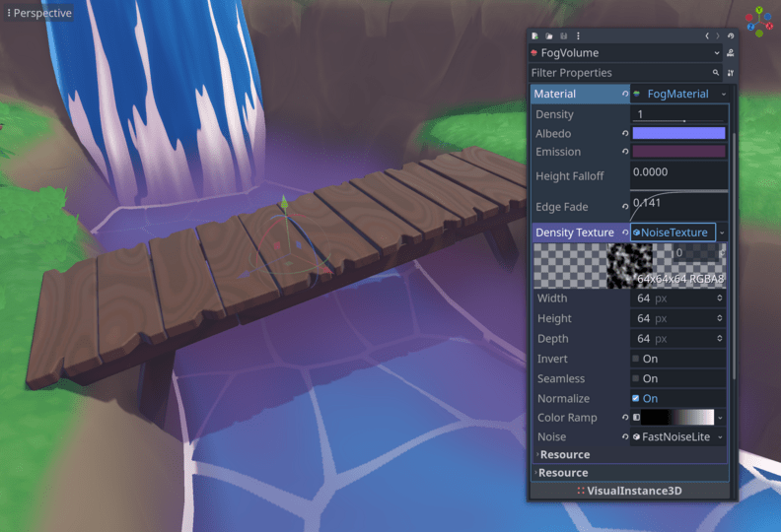Turn on the Seamless checkbox
Viewport: 781px width, 532px height.
(636, 378)
